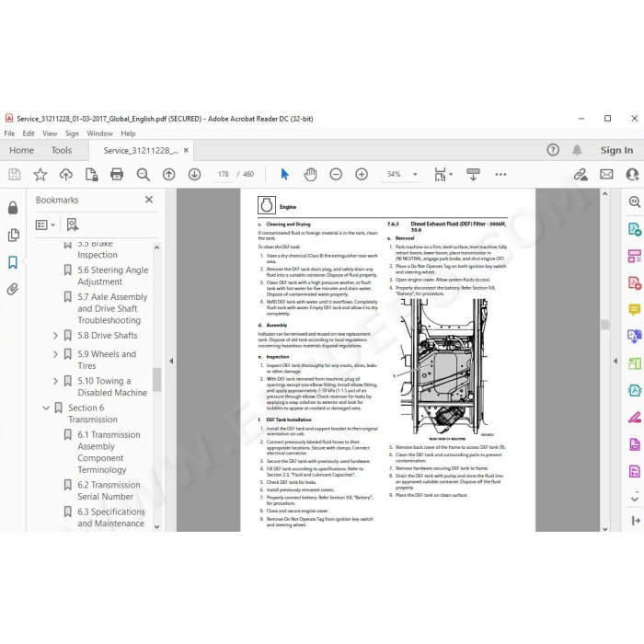644x644 pixels.
Task: Open more tools ellipsis
Action: point(500,175)
